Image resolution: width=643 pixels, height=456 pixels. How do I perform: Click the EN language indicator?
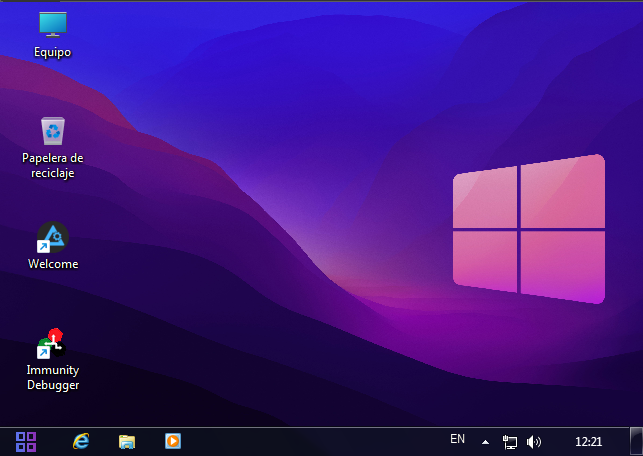point(458,439)
